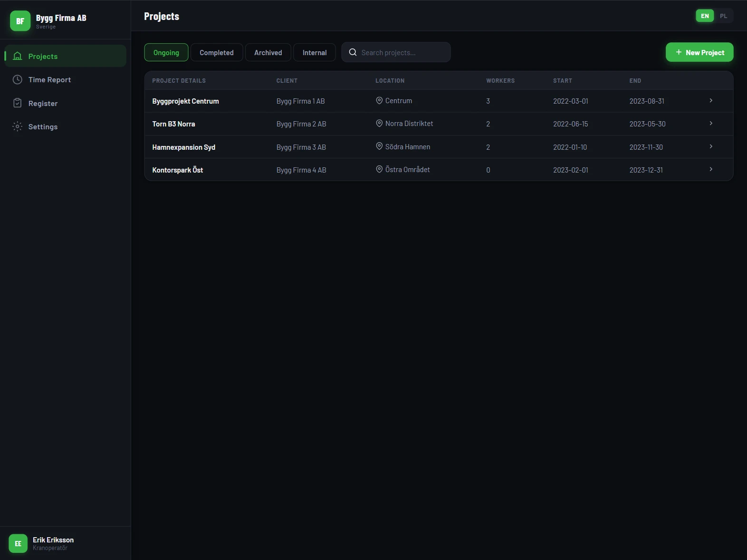The width and height of the screenshot is (747, 560).
Task: Open Torn B3 Norra details via chevron
Action: 711,124
